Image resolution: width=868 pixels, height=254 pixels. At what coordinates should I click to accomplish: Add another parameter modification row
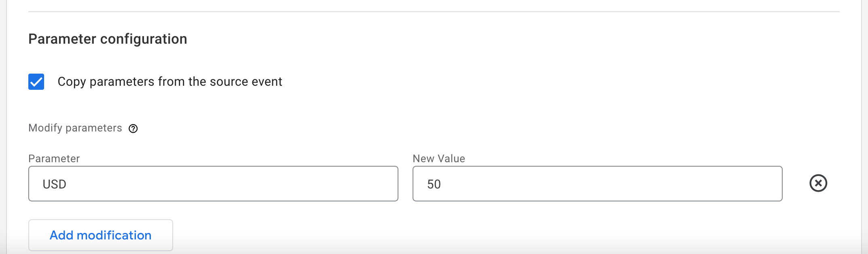[100, 235]
